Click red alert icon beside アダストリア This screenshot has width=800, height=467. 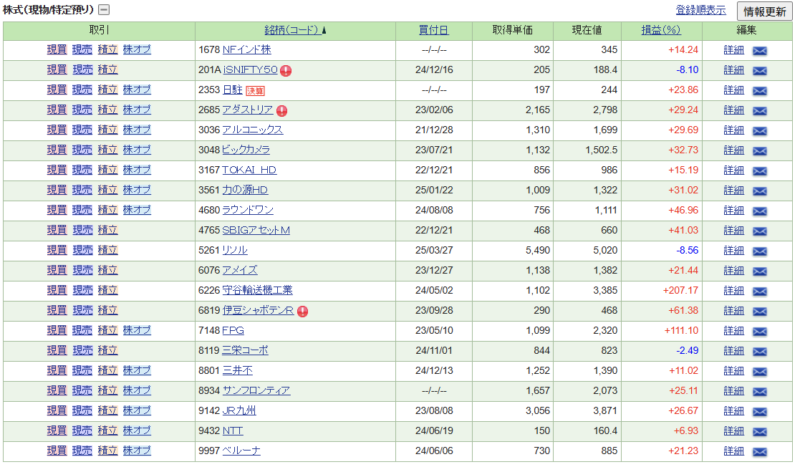[x=282, y=110]
